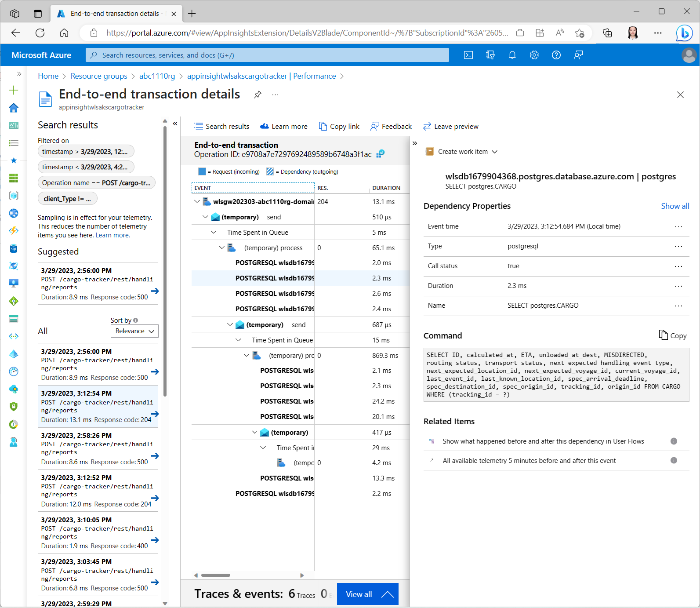Click Operation name filter pill
Image resolution: width=700 pixels, height=608 pixels.
tap(97, 183)
